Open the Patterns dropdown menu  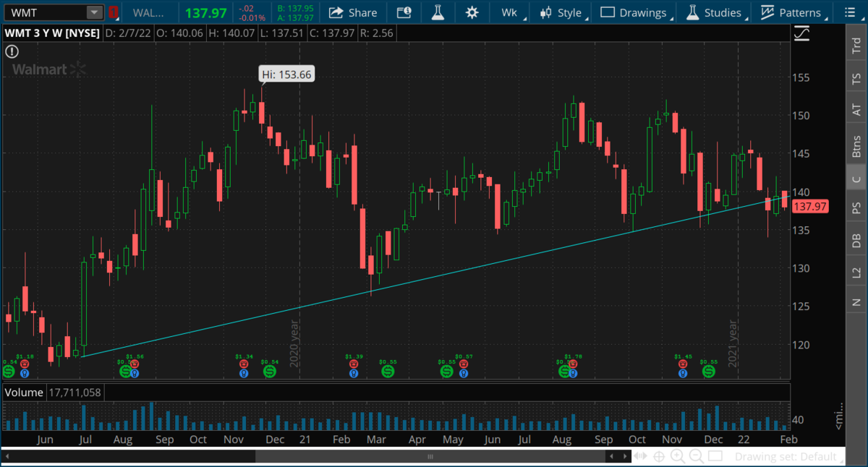tap(792, 12)
